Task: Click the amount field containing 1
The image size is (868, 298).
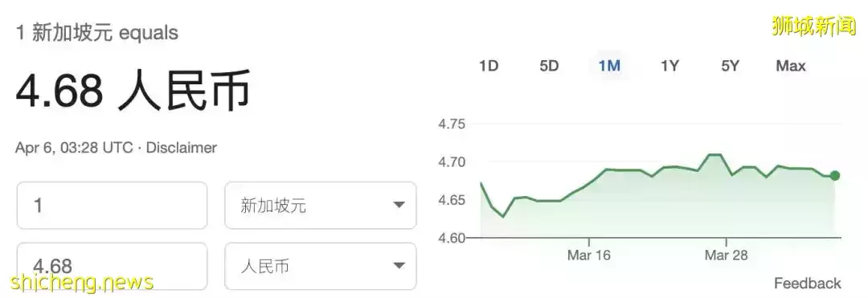Action: click(x=112, y=205)
